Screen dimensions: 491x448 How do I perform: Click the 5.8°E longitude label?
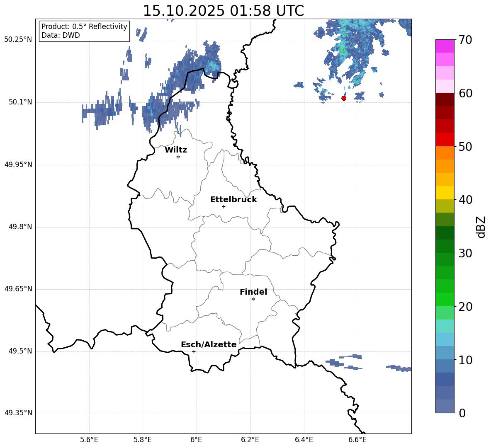click(143, 440)
